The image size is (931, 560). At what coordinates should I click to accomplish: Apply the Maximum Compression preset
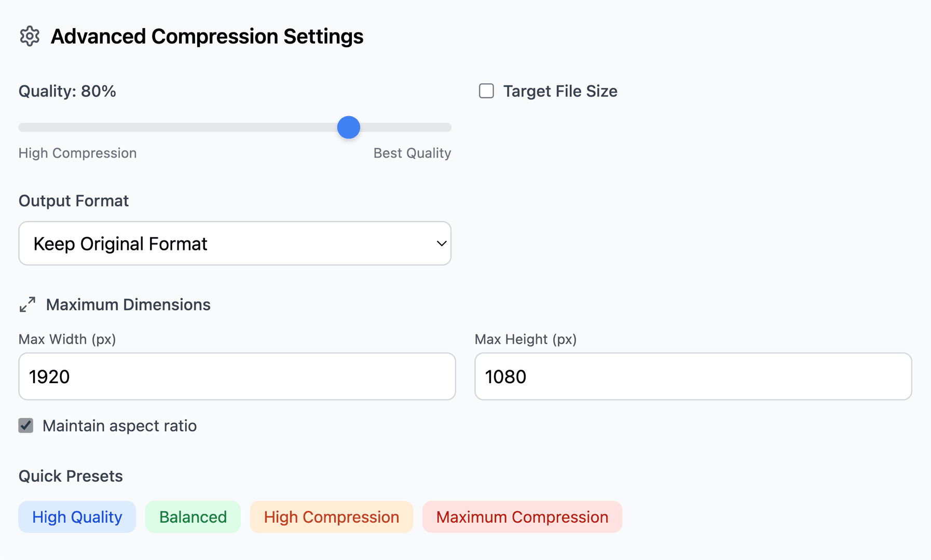(x=522, y=516)
